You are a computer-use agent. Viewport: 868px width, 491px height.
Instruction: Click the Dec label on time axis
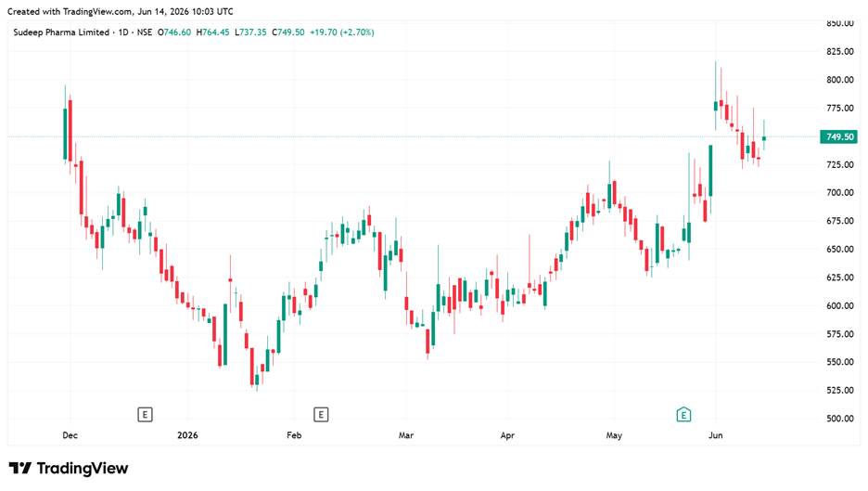click(70, 435)
